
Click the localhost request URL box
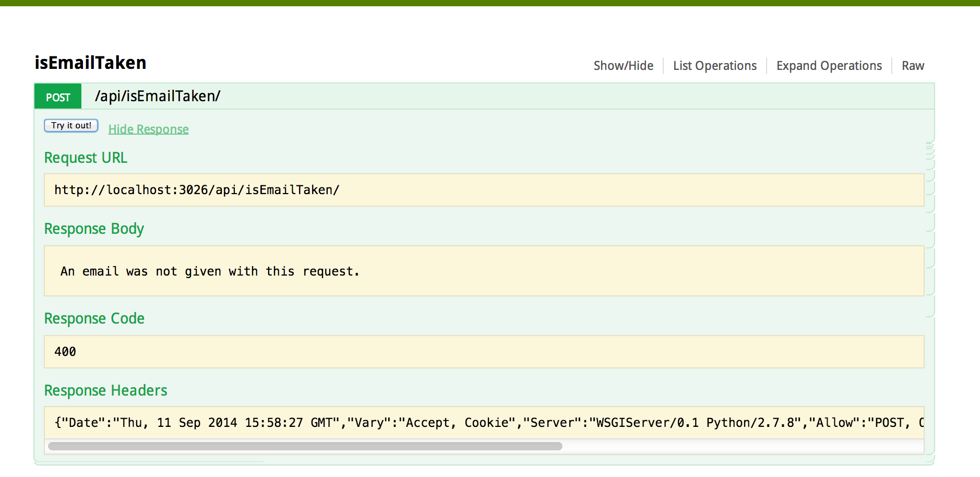pos(197,190)
